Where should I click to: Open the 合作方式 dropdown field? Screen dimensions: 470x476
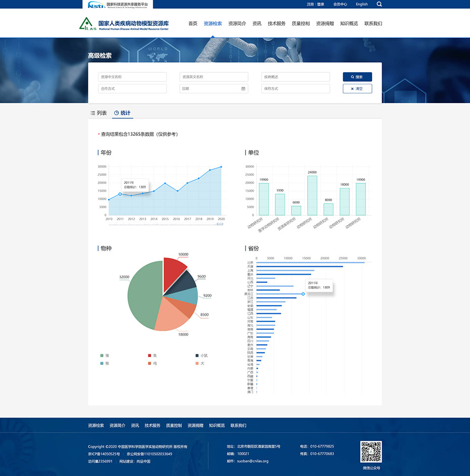click(x=132, y=89)
